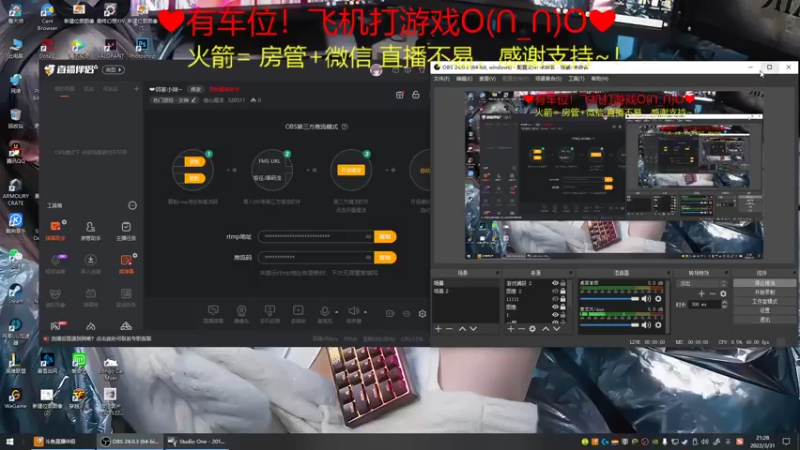Screen dimensions: 800x450
Task: Move scene down using Scenes panel arrow
Action: [x=473, y=329]
